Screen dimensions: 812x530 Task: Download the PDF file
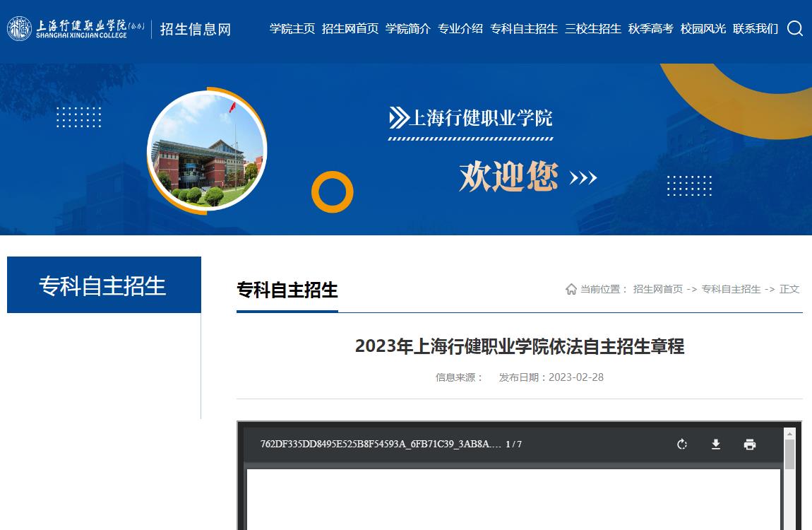[x=716, y=444]
